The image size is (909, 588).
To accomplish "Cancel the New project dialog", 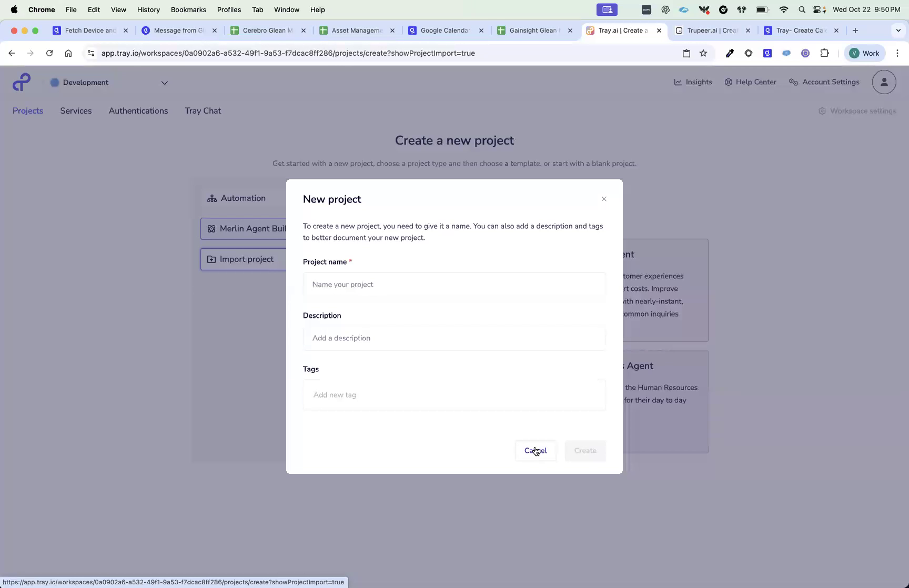I will (535, 451).
